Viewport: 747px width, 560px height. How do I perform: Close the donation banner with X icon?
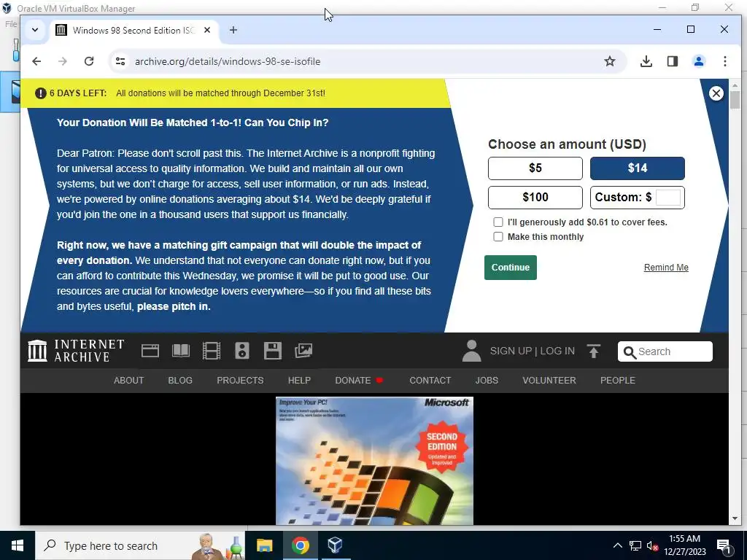716,93
